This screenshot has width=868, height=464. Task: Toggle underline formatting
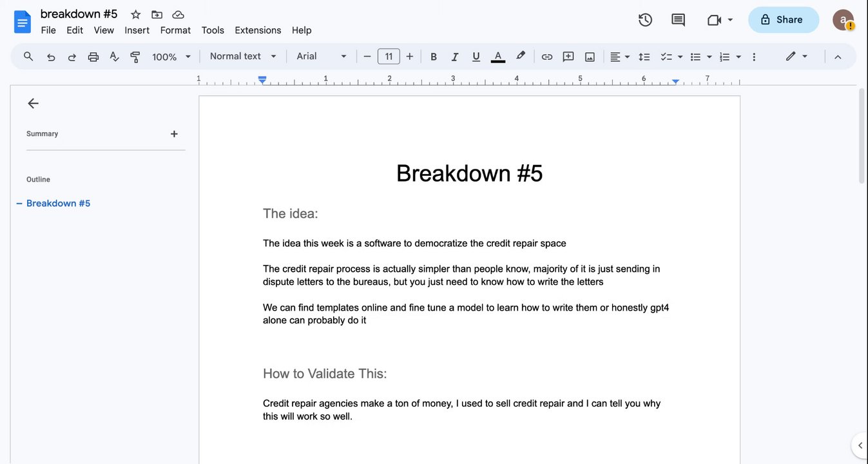click(x=476, y=57)
